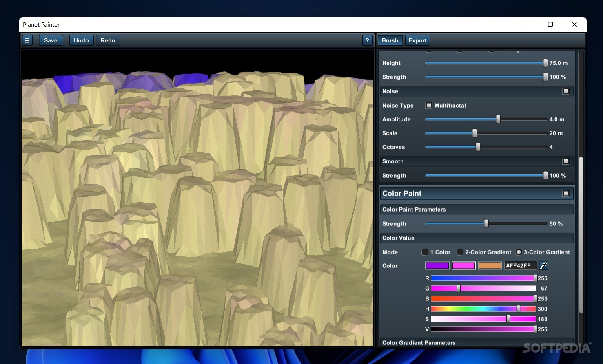603x364 pixels.
Task: Open the help question mark button
Action: click(x=367, y=40)
